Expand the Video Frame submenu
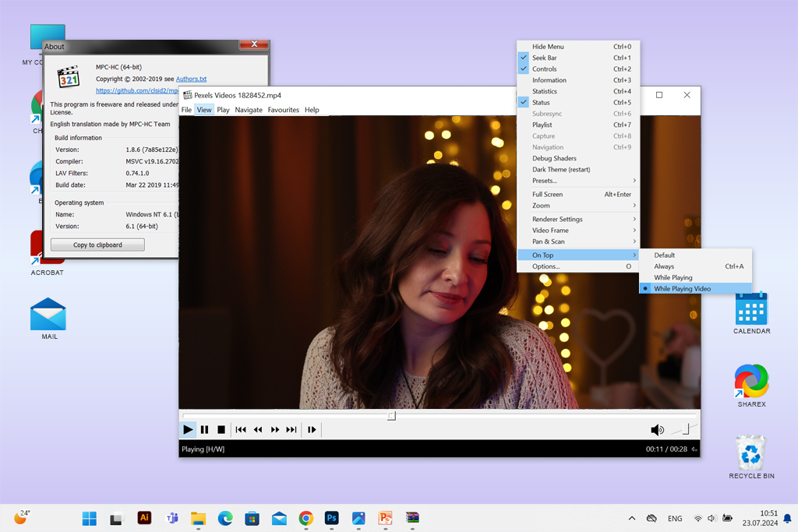 578,230
